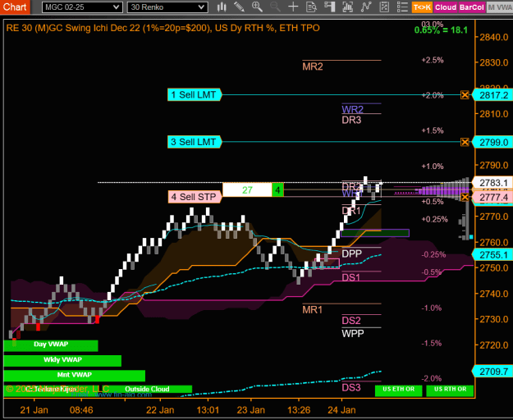513x420 pixels.
Task: Click the DPP pivot level label
Action: click(351, 253)
